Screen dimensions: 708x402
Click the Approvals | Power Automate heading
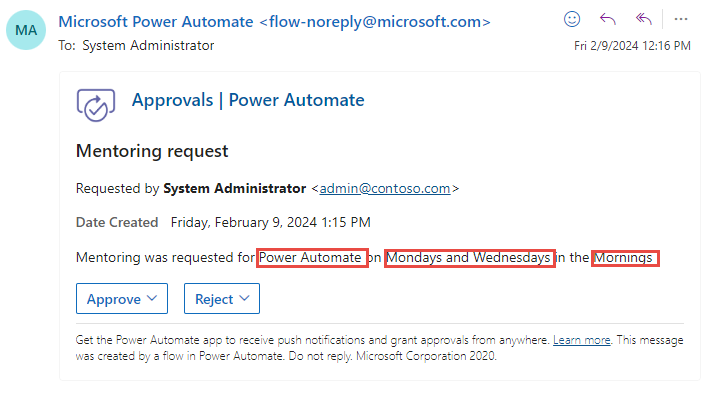(x=248, y=100)
